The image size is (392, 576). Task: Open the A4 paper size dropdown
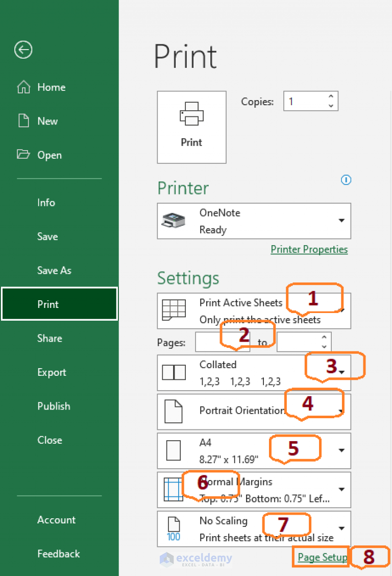[x=341, y=450]
